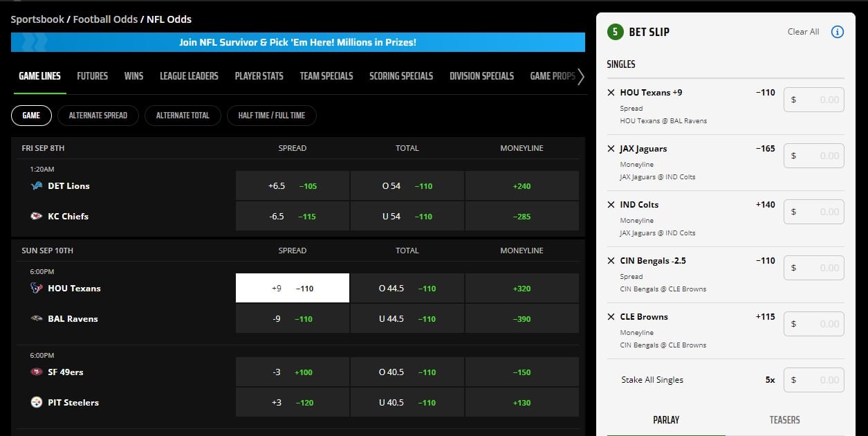Screen dimensions: 868x436
Task: Select KC Chiefs -6.5 spread
Action: (x=293, y=216)
